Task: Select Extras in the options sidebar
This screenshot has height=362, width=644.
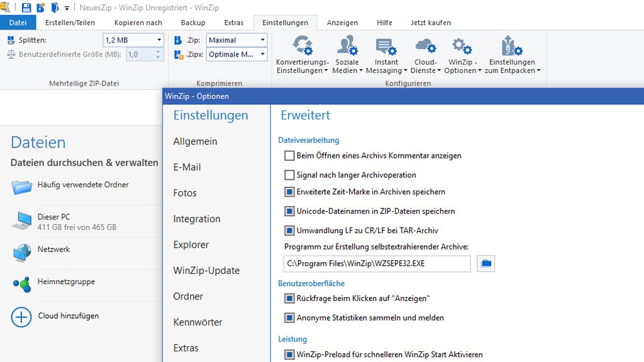Action: (x=186, y=348)
